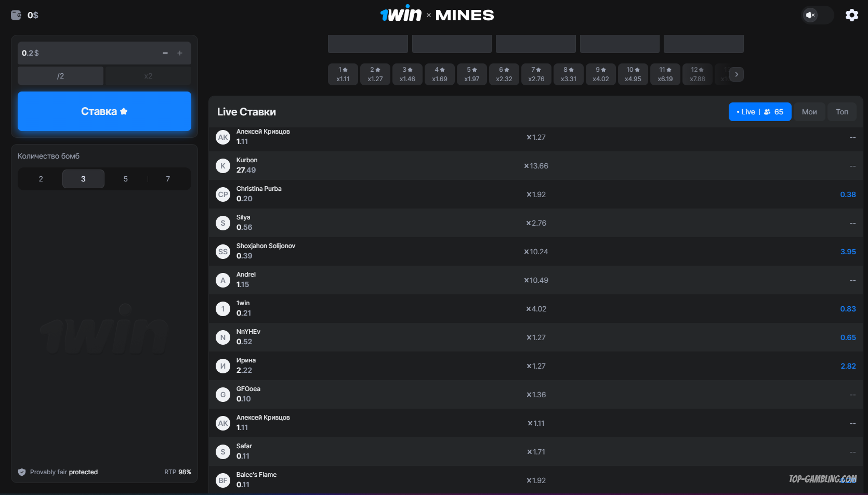Halve the bet with /2 button

pyautogui.click(x=60, y=76)
